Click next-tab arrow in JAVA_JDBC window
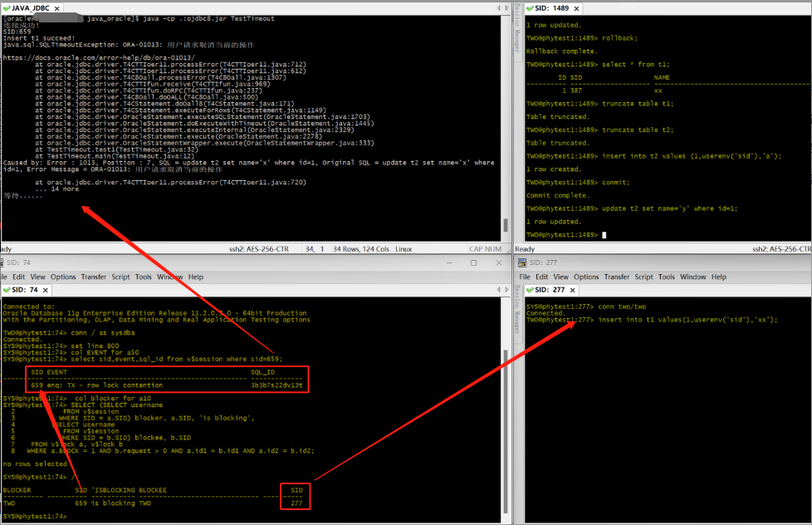The image size is (812, 525). click(x=506, y=7)
